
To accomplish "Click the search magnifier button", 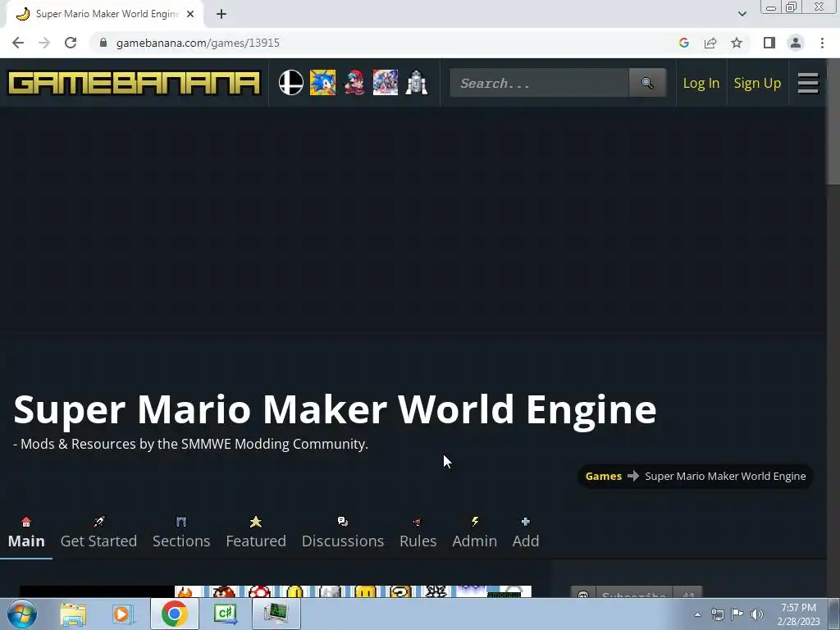I will (647, 83).
